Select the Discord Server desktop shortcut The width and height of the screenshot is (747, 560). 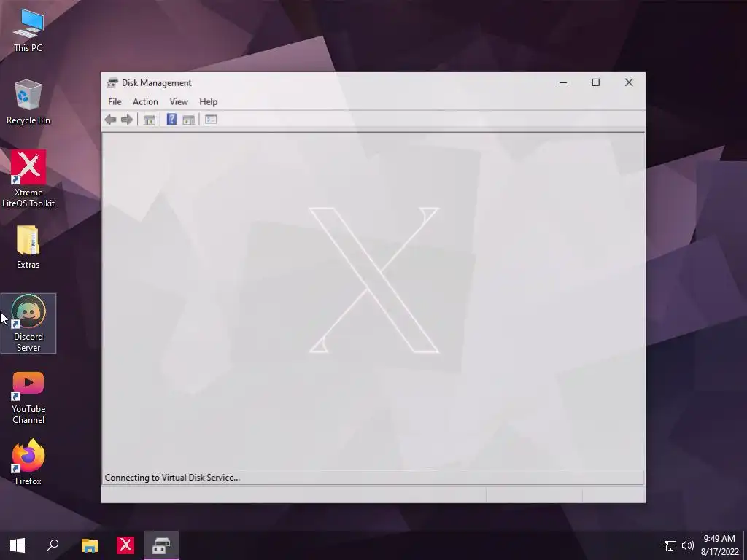click(28, 323)
